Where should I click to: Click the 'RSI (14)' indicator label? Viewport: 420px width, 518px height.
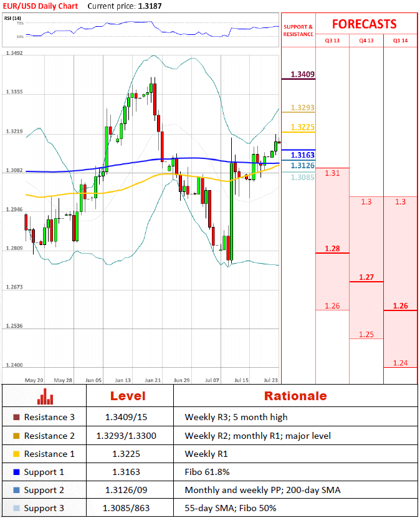coord(12,18)
